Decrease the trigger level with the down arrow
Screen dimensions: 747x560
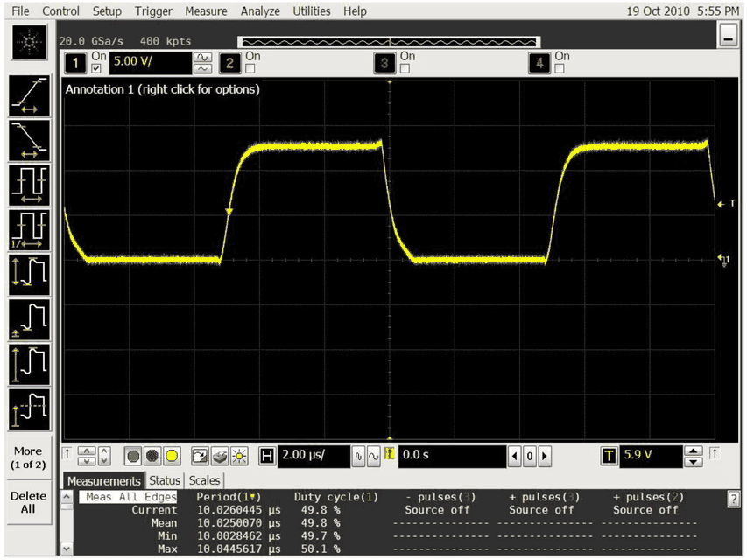[694, 462]
